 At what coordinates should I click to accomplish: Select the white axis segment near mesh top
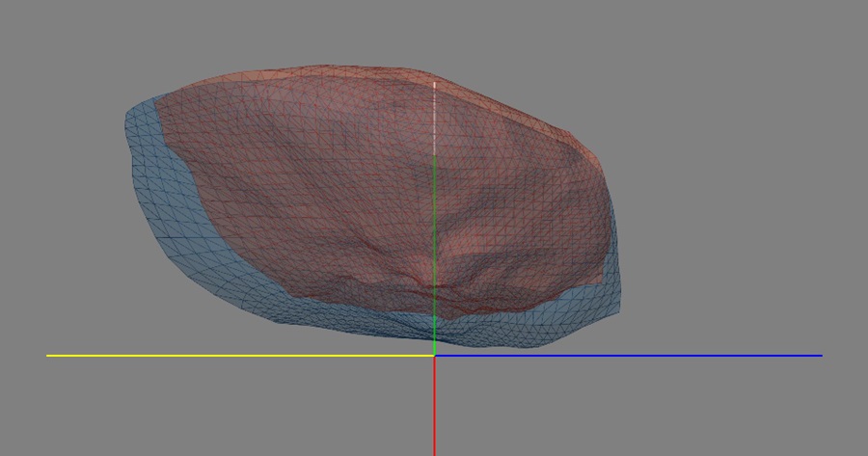click(x=435, y=118)
